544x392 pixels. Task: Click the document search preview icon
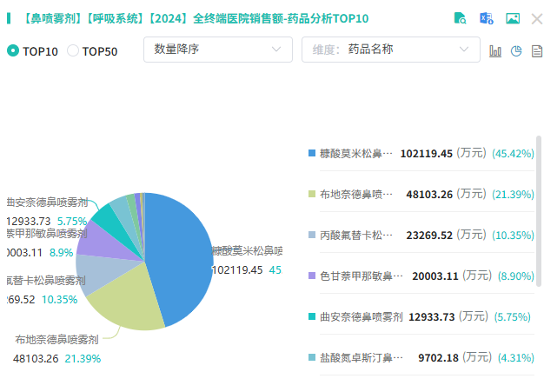pos(461,18)
